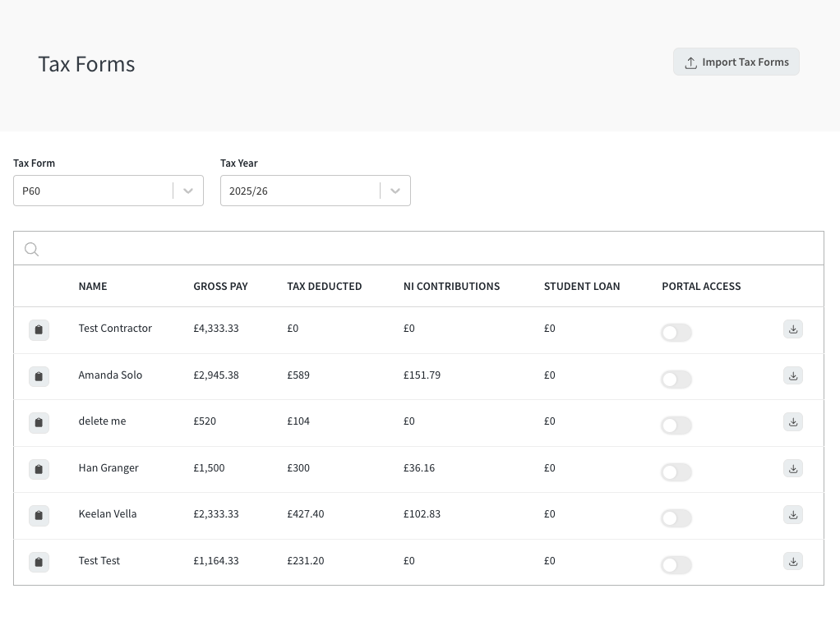Open the Tax Year dropdown showing 2025/26
Viewport: 840px width, 621px height.
pyautogui.click(x=316, y=191)
